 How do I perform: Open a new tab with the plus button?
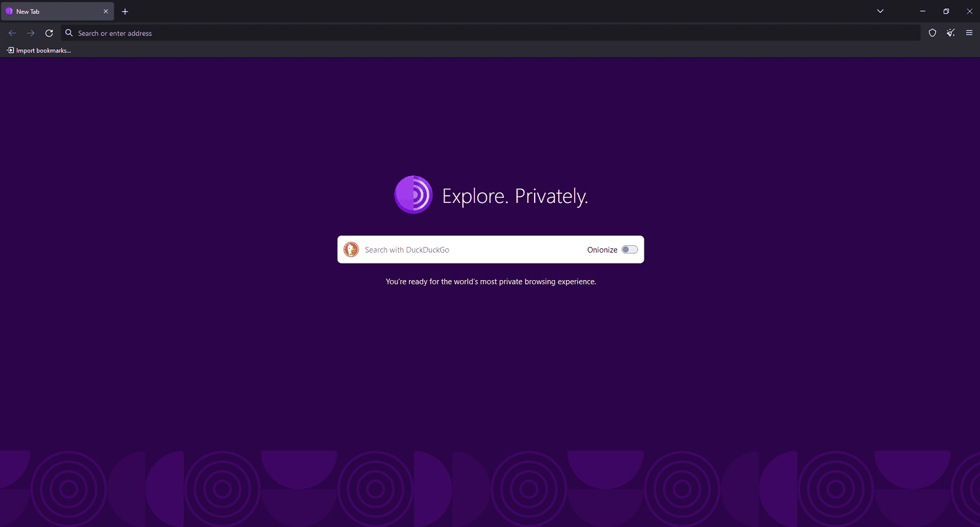(125, 11)
